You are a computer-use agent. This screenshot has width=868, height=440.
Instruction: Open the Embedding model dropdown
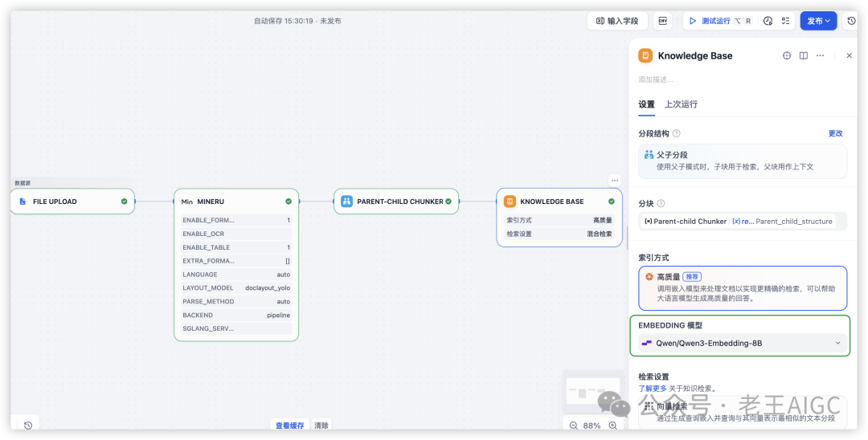[x=743, y=343]
